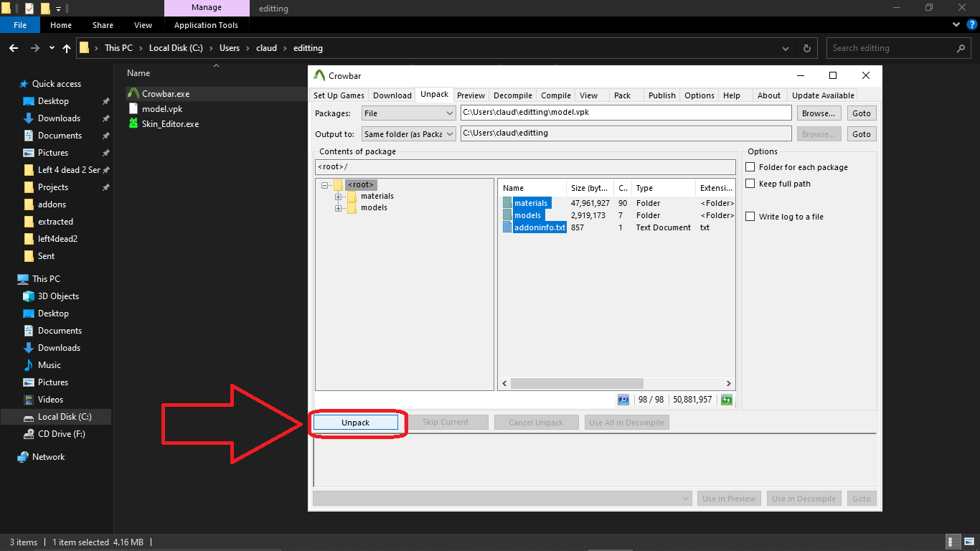
Task: Expand the models tree node
Action: pyautogui.click(x=338, y=208)
